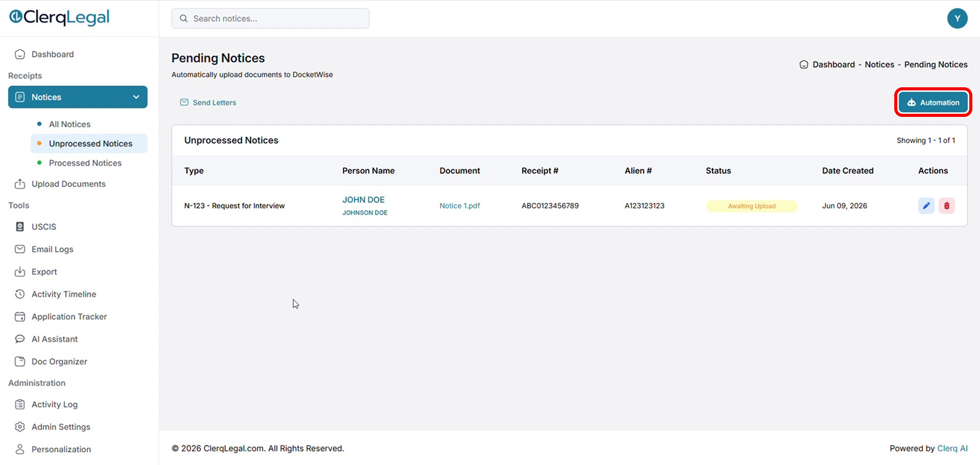980x465 pixels.
Task: Click the Jun 09, 2026 date cell
Action: click(x=845, y=206)
